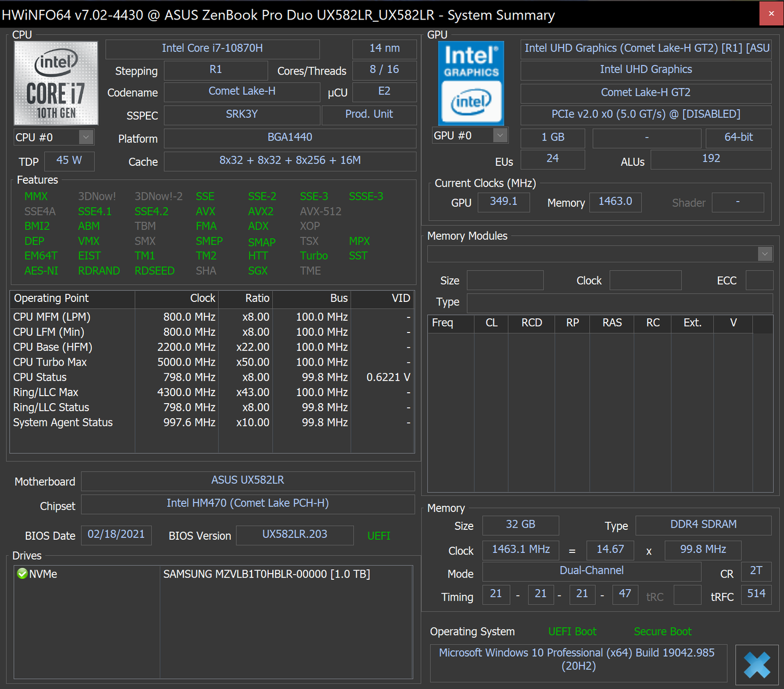Click the BGA1440 platform field
784x689 pixels.
(x=290, y=138)
